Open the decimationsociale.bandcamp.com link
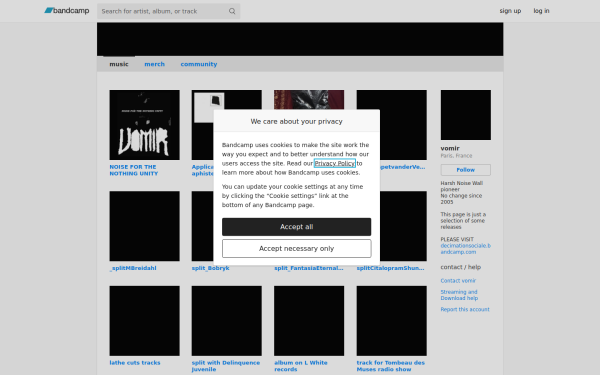 [465, 249]
